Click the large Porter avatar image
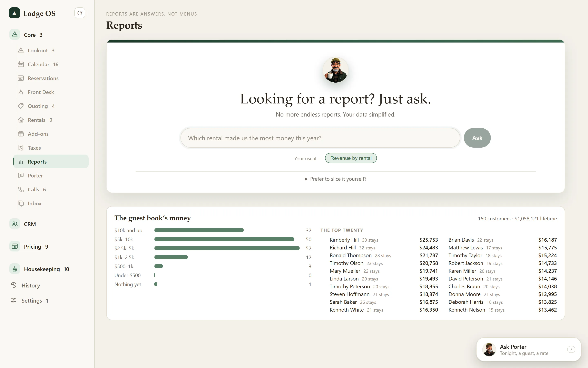The image size is (588, 368). 336,70
